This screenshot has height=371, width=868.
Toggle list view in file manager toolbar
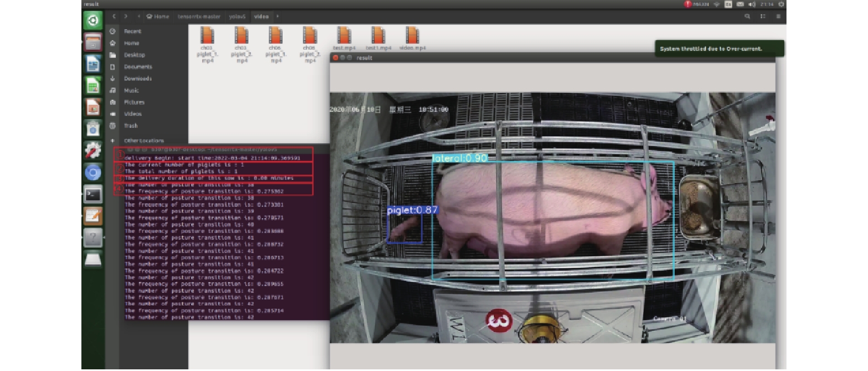pyautogui.click(x=763, y=17)
